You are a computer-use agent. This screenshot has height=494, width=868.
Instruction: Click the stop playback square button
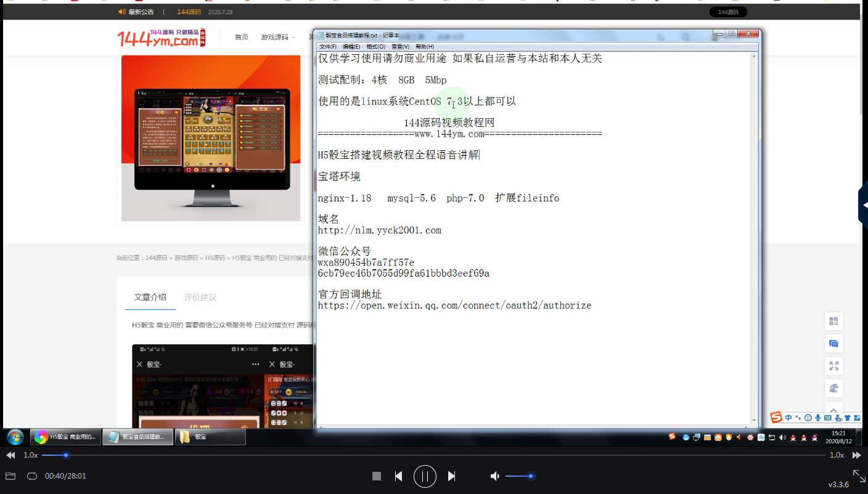(377, 476)
